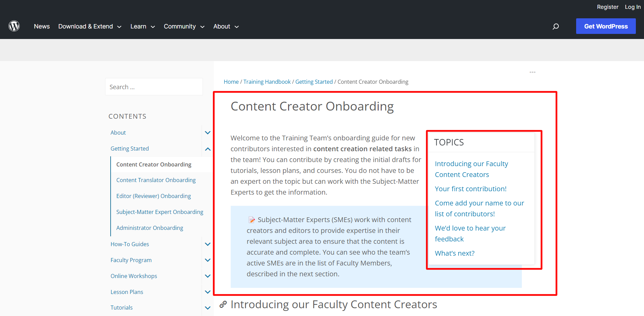This screenshot has width=644, height=316.
Task: Expand the Download & Extend dropdown
Action: coord(90,26)
